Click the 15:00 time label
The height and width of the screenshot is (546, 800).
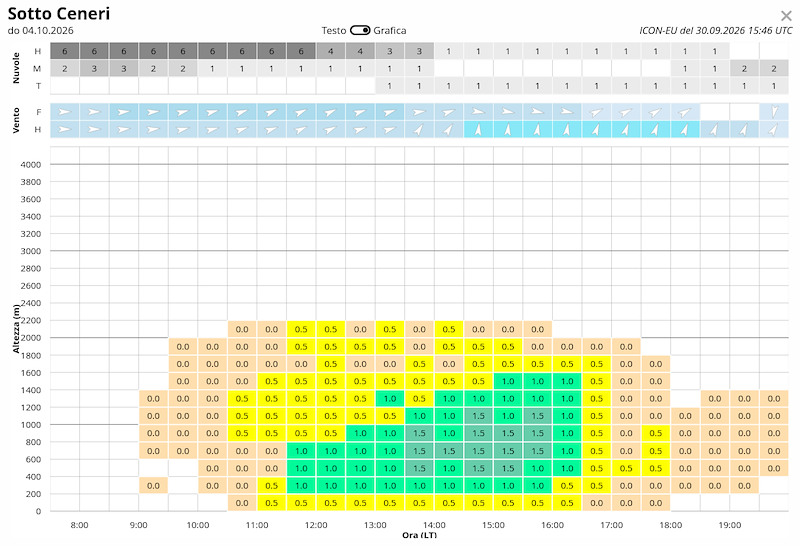[493, 525]
